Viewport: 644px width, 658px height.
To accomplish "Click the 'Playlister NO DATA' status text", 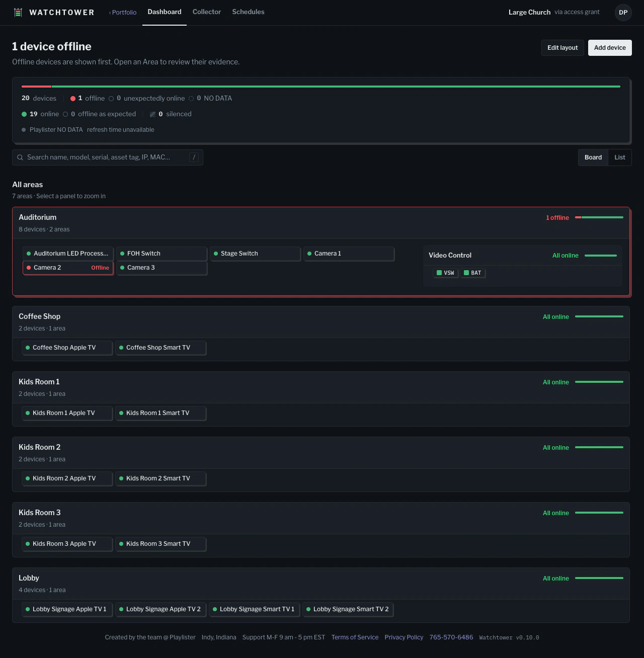I will (56, 130).
